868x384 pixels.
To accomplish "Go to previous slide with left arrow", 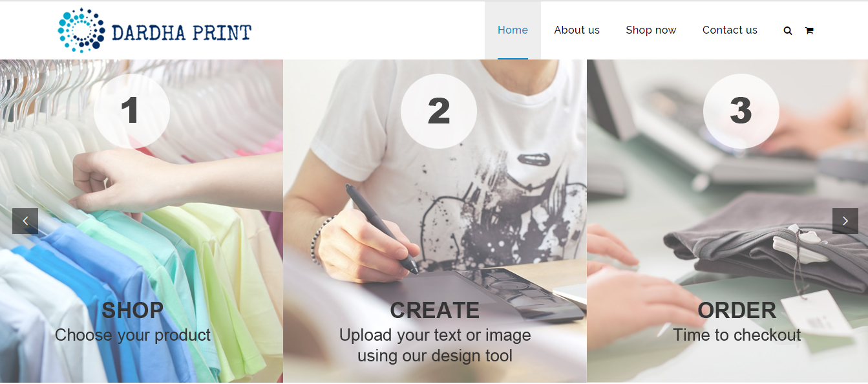I will [x=25, y=221].
